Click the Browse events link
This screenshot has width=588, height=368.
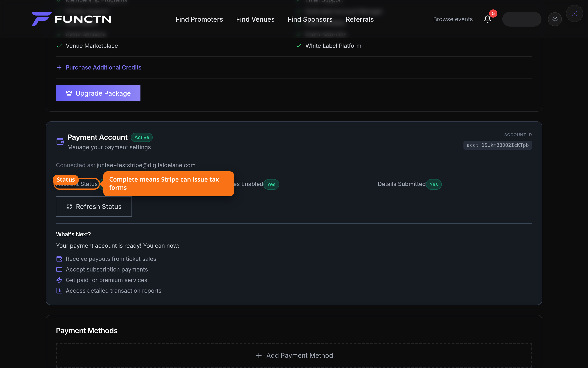pyautogui.click(x=453, y=19)
